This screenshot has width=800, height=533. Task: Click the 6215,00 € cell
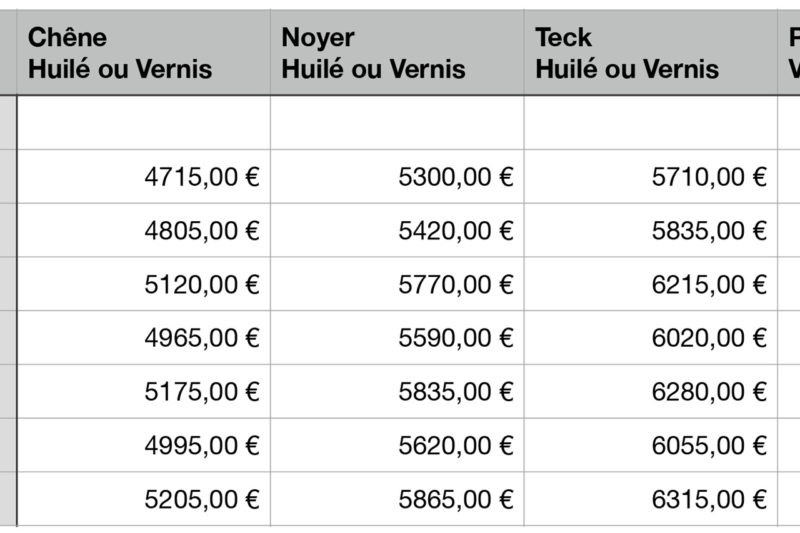pyautogui.click(x=651, y=285)
